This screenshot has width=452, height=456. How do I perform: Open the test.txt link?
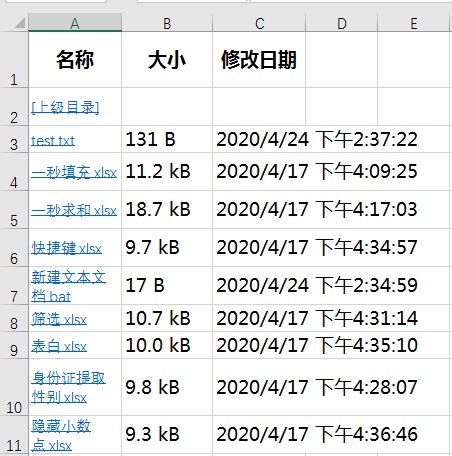click(x=53, y=141)
